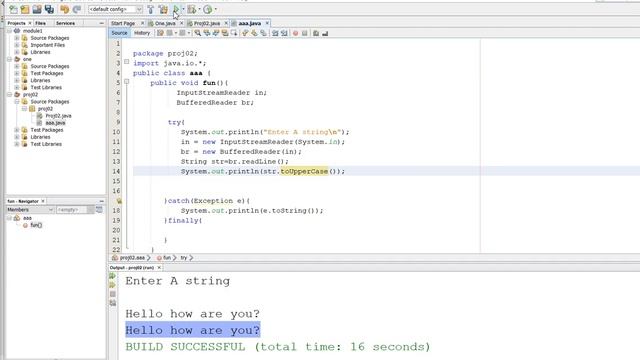640x360 pixels.
Task: Toggle the History view button
Action: (142, 33)
